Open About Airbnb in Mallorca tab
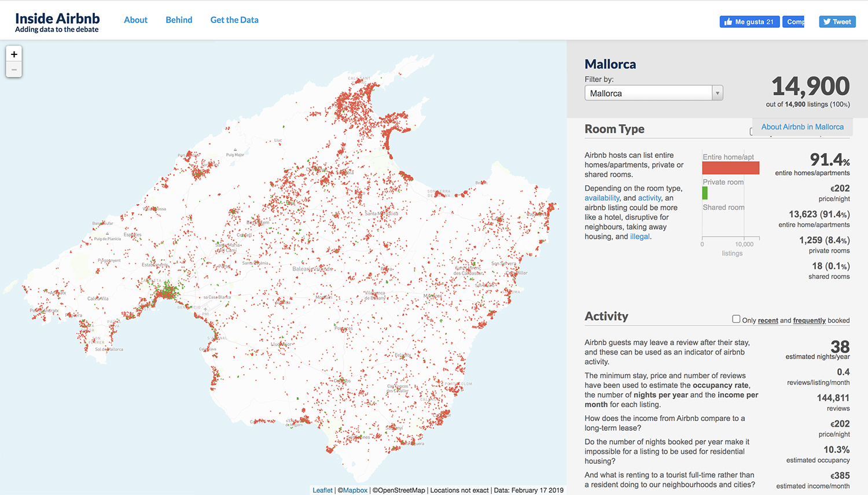868x495 pixels. (x=802, y=127)
